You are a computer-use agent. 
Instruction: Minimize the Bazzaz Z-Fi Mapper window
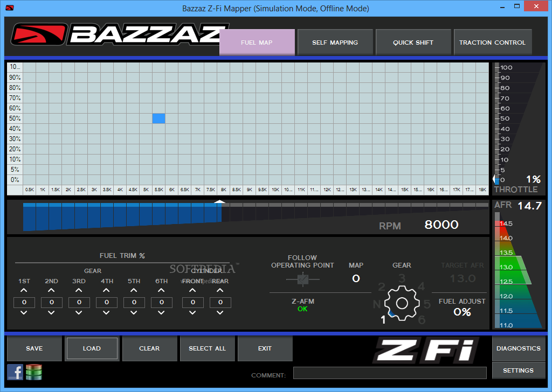coord(502,6)
